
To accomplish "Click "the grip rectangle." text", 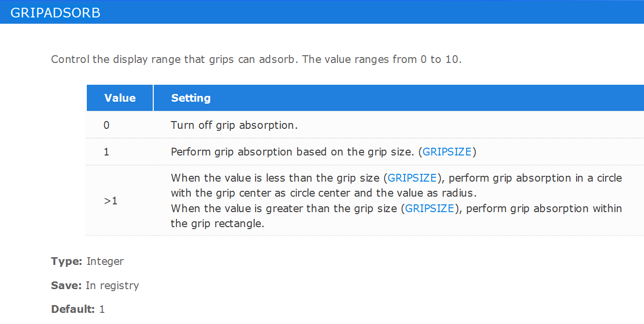I will point(217,224).
